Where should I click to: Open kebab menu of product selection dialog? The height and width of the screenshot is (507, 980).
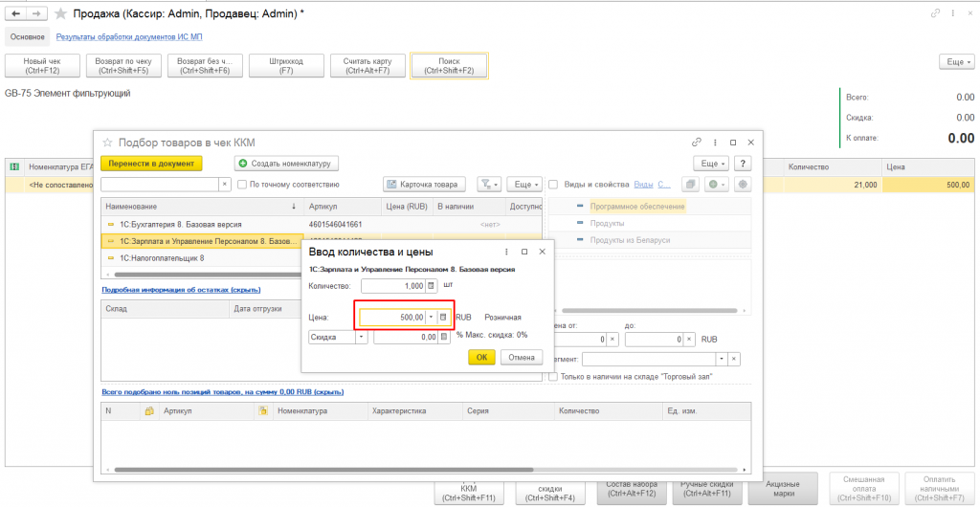coord(714,143)
